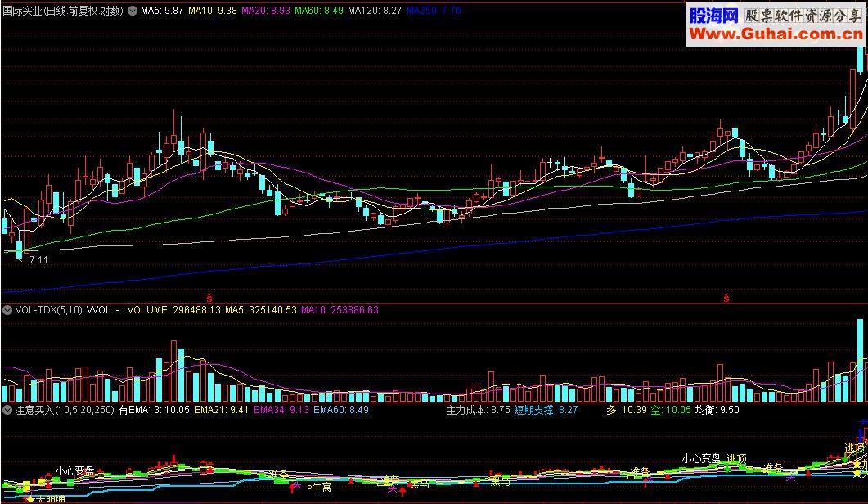Open the VOL-TDX panel dropdown circle

7,310
